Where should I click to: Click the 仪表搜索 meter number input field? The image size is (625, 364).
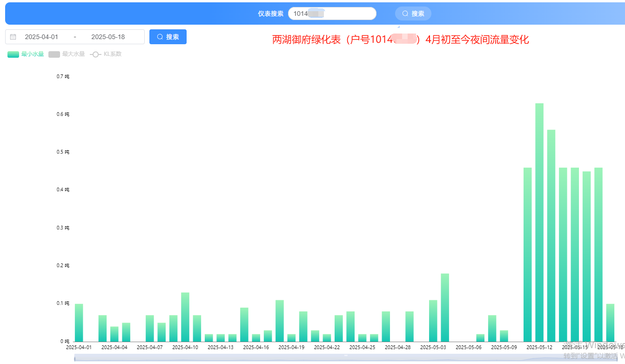point(332,13)
